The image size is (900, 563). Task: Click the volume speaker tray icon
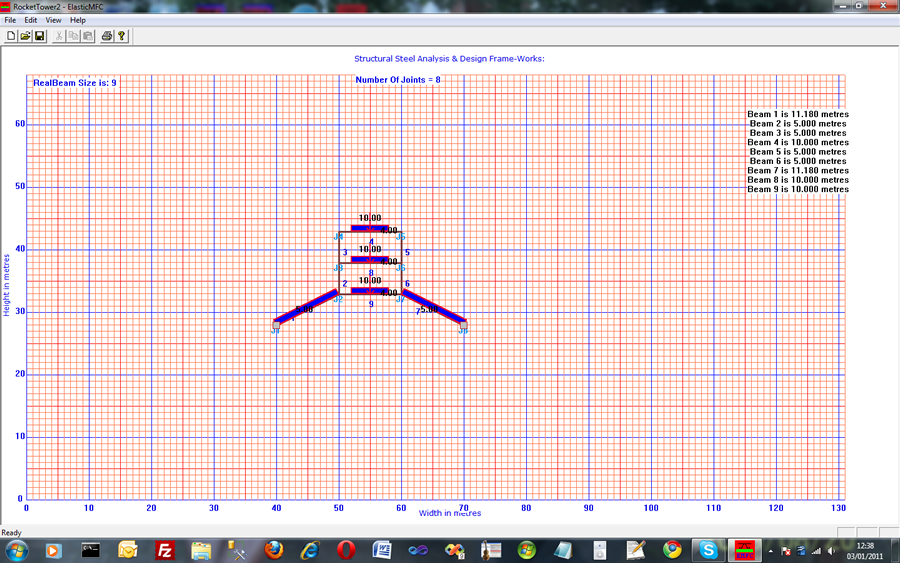pos(832,552)
